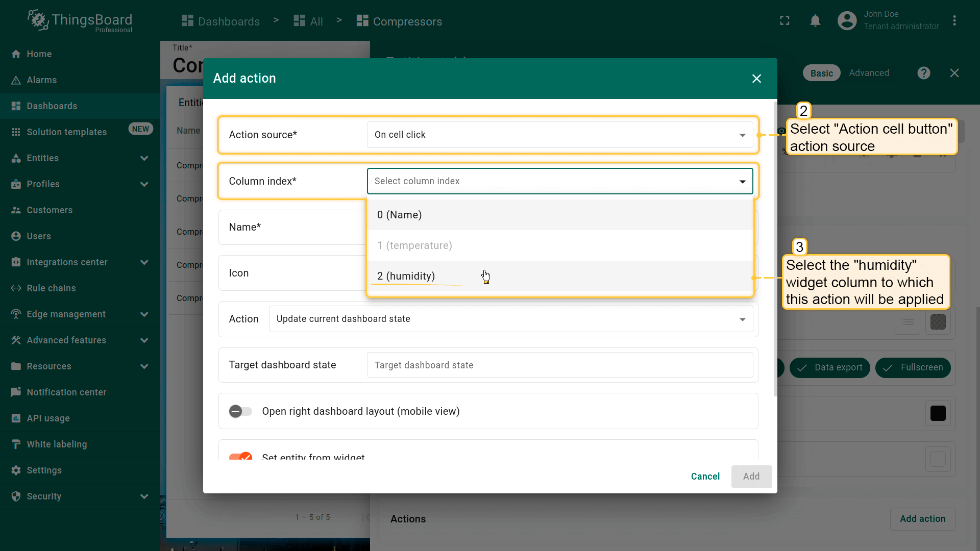Go to Alarms in sidebar

point(42,80)
